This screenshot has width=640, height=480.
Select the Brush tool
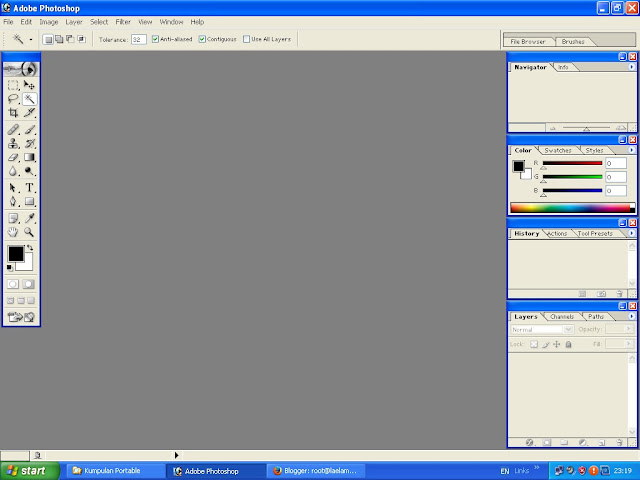coord(29,130)
